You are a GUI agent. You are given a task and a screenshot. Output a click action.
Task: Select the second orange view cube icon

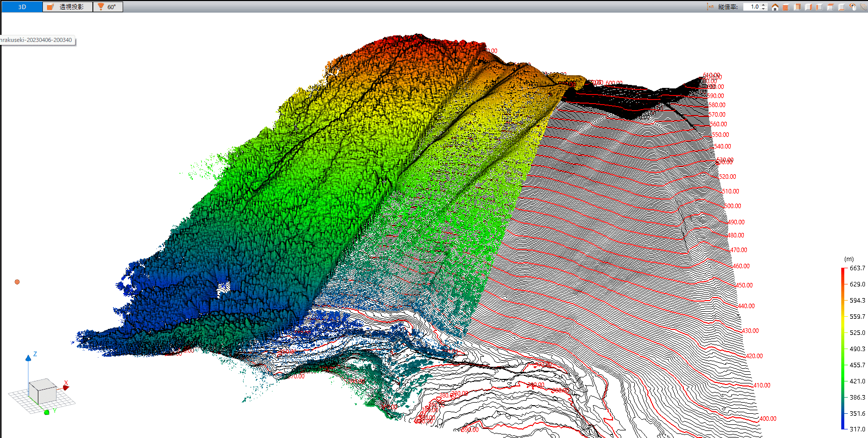coord(797,7)
